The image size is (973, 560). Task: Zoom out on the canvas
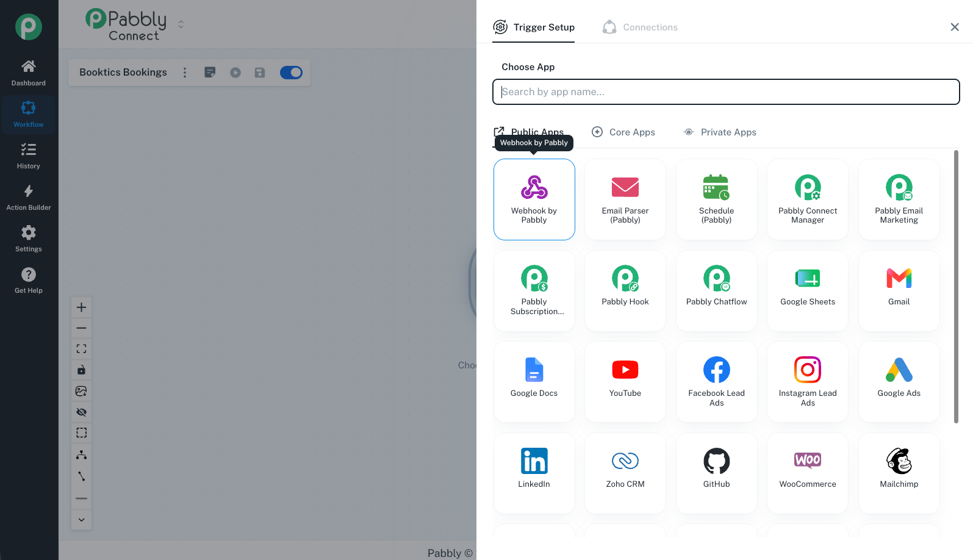[81, 328]
